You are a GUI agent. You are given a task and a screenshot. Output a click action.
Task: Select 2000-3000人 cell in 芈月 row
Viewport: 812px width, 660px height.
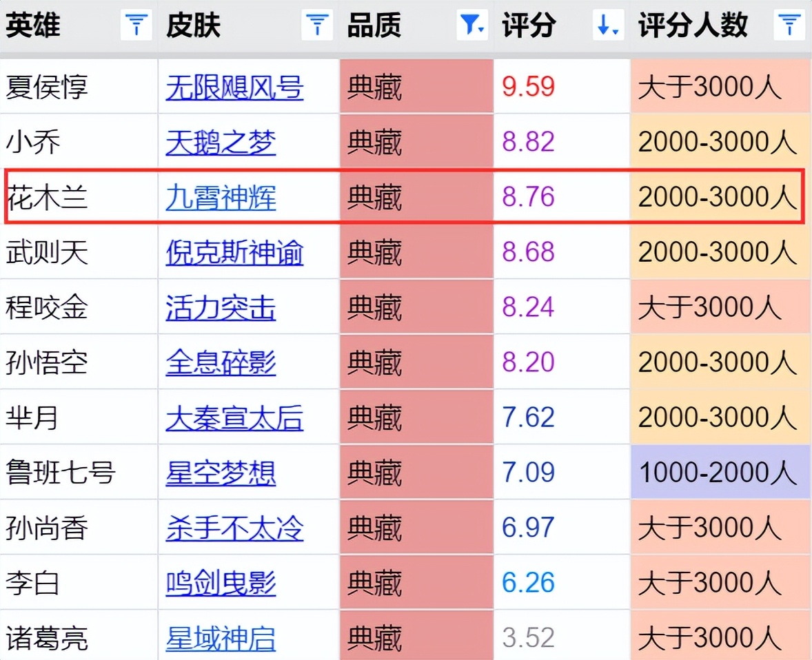(x=721, y=417)
